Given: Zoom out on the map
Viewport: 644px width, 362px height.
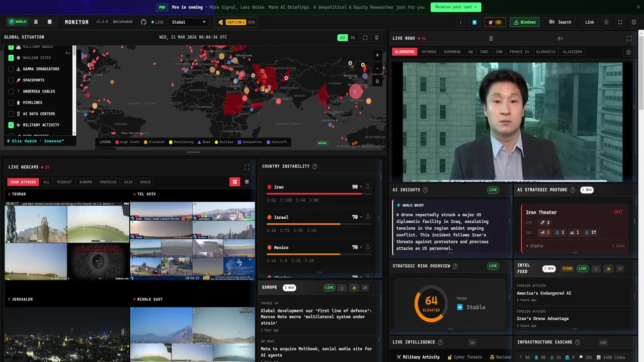Looking at the screenshot, I should tap(377, 68).
